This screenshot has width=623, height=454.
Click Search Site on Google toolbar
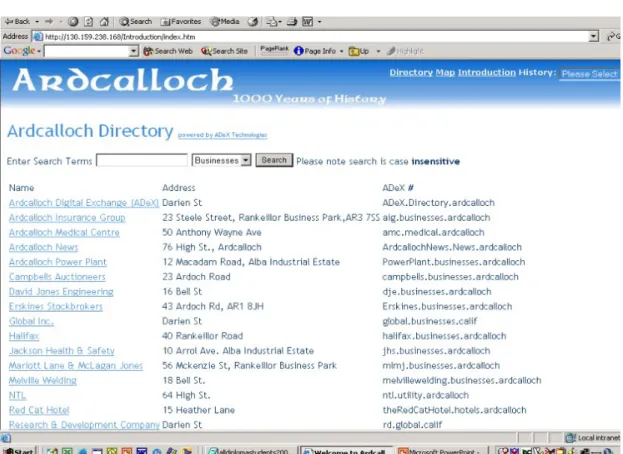pos(224,51)
